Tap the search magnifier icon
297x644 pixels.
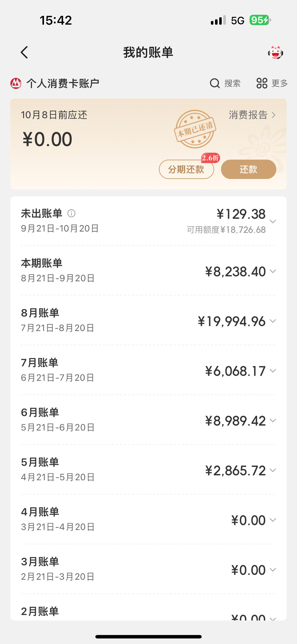point(215,83)
